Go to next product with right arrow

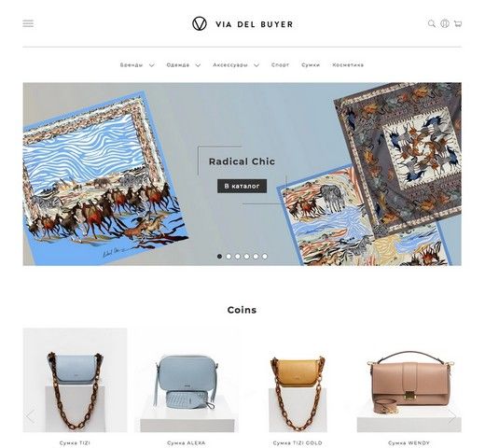[452, 416]
